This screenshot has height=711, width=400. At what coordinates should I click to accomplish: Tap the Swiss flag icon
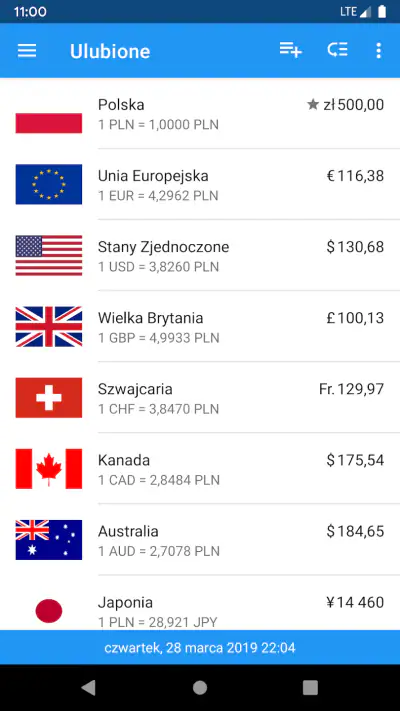(x=49, y=398)
